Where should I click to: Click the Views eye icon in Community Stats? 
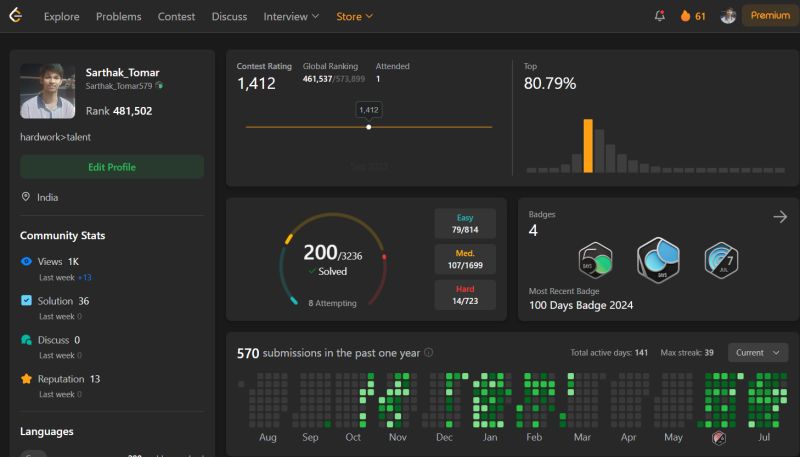point(26,261)
